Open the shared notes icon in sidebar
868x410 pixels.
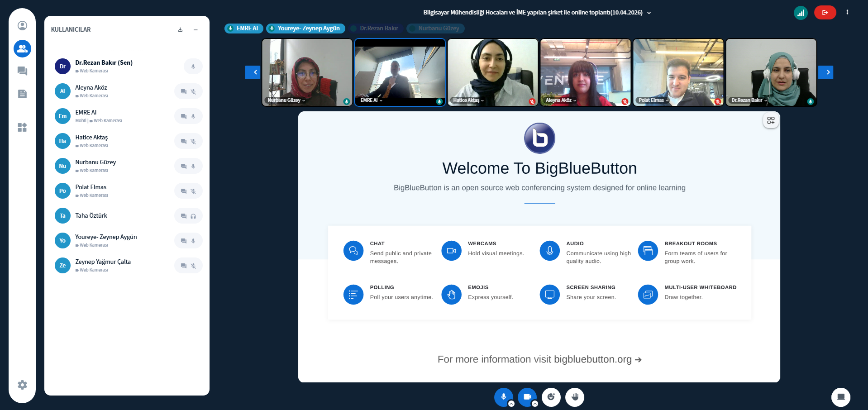pos(22,94)
